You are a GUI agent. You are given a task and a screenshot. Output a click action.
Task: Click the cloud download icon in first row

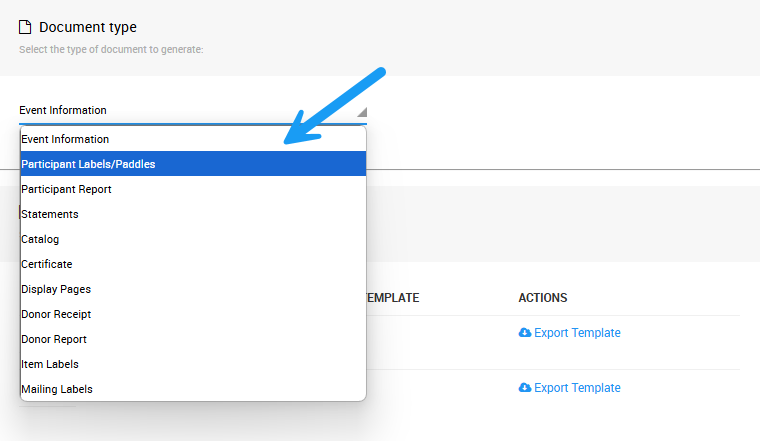pos(525,333)
